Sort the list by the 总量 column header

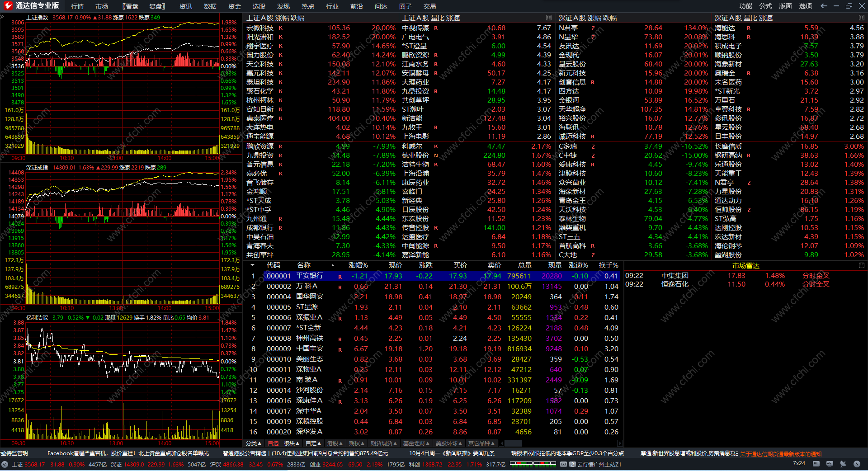tap(524, 265)
